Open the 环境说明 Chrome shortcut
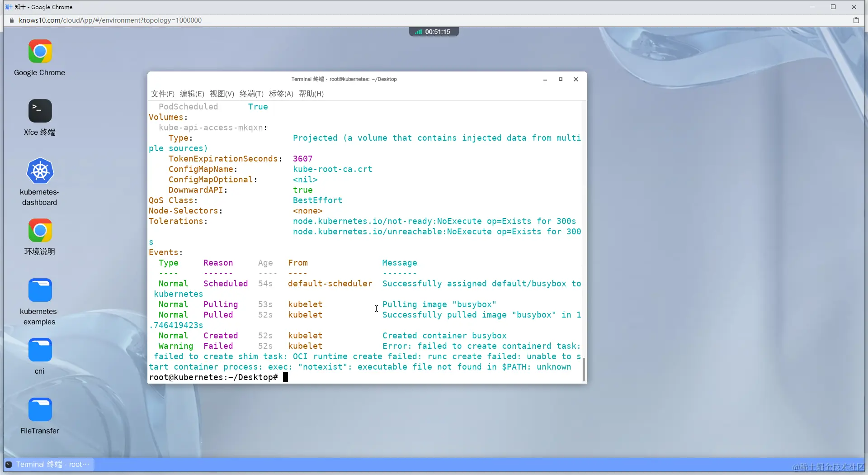This screenshot has height=475, width=868. pos(40,231)
